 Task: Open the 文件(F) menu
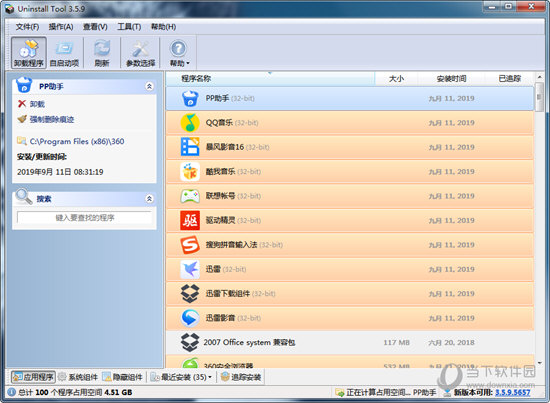click(27, 27)
